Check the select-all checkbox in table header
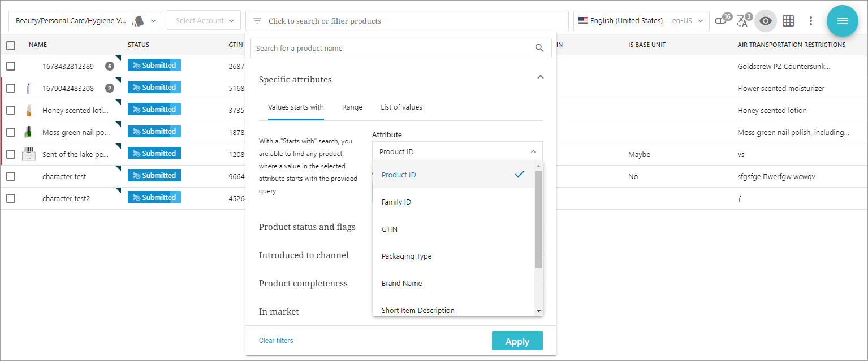The width and height of the screenshot is (868, 361). tap(11, 45)
